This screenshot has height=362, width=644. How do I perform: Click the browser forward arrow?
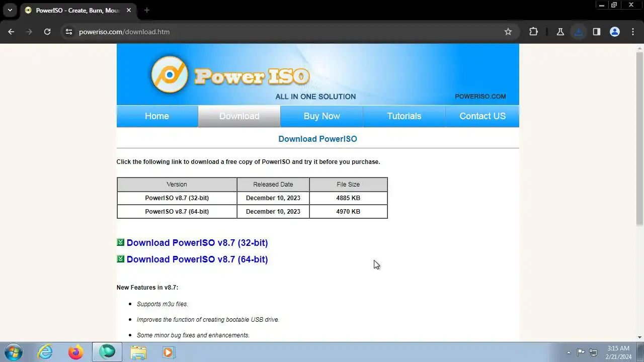(29, 32)
